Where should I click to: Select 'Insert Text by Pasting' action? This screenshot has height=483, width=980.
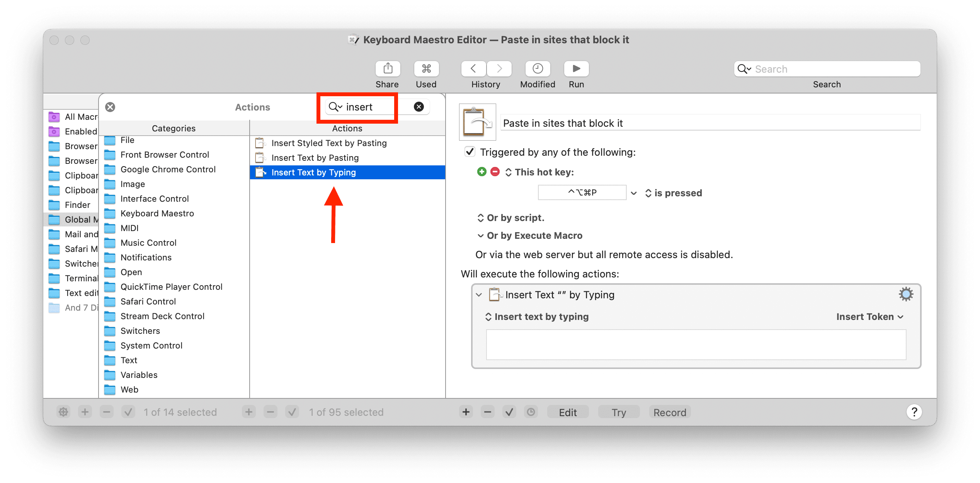(x=347, y=158)
